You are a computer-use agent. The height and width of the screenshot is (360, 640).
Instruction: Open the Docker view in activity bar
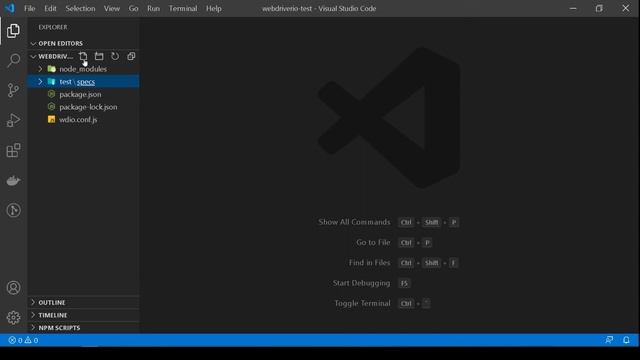[x=13, y=180]
